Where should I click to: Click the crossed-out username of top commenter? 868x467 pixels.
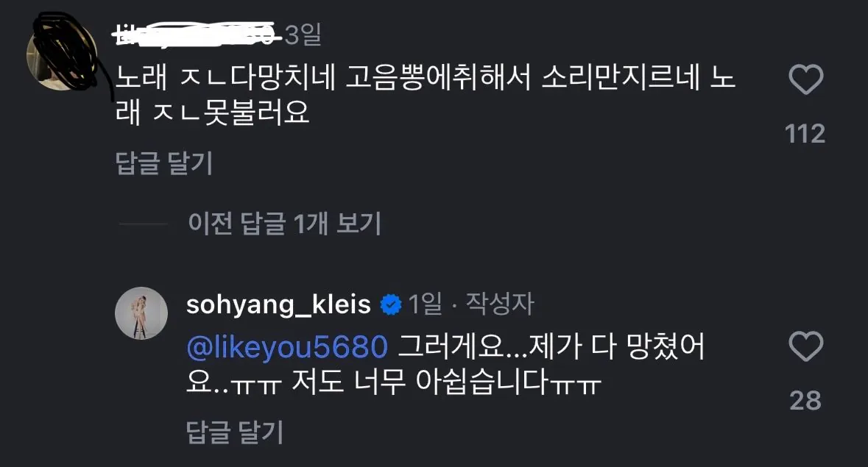(196, 35)
